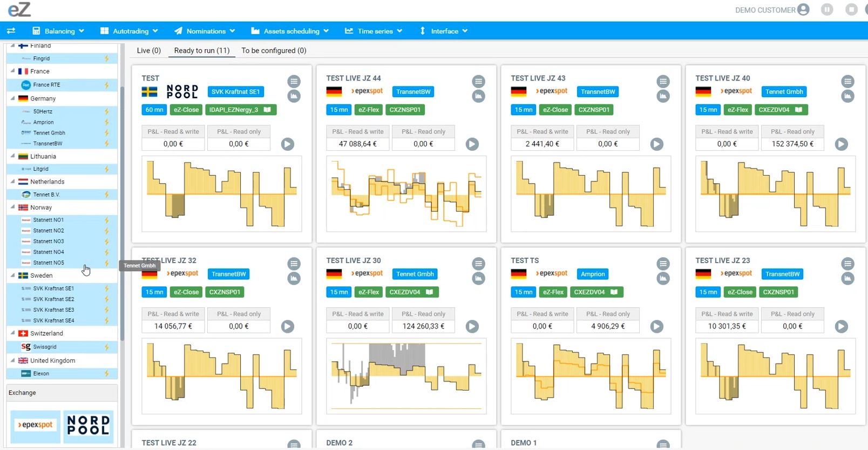Start TEST LIVE JZ 30 with play button
The height and width of the screenshot is (450, 868).
472,326
